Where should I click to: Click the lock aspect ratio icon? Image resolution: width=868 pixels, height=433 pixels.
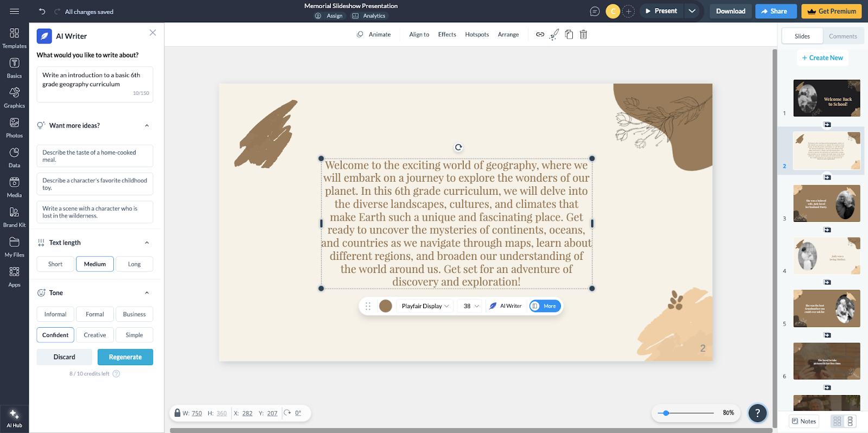(177, 413)
